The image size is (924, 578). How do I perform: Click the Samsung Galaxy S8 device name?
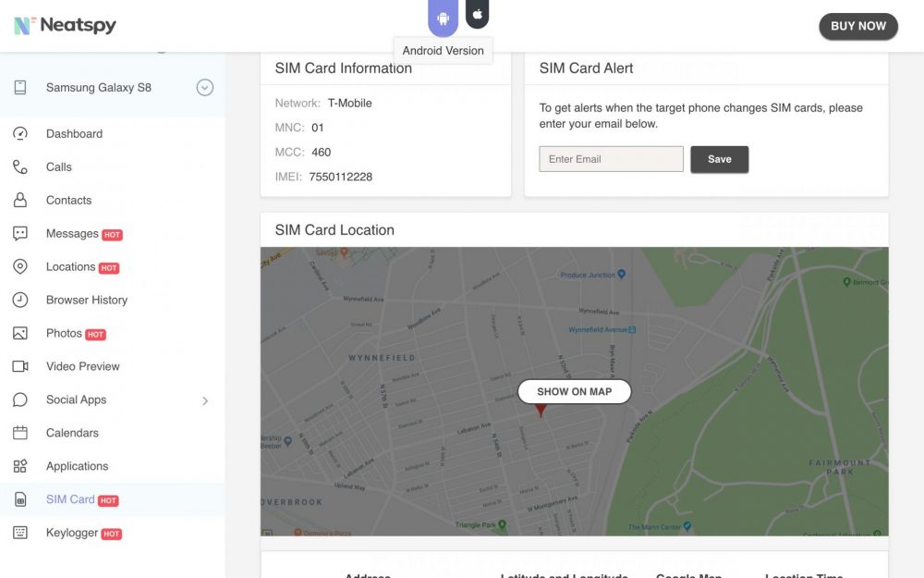tap(99, 87)
